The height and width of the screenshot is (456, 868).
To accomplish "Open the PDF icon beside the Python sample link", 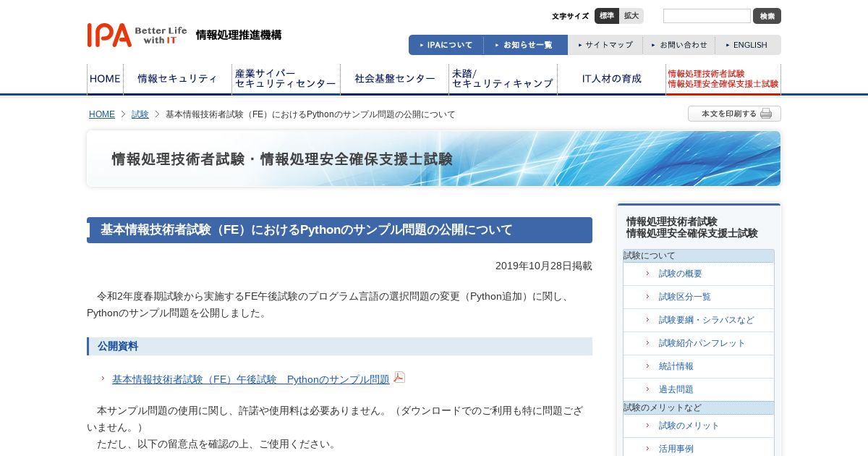I will [399, 377].
